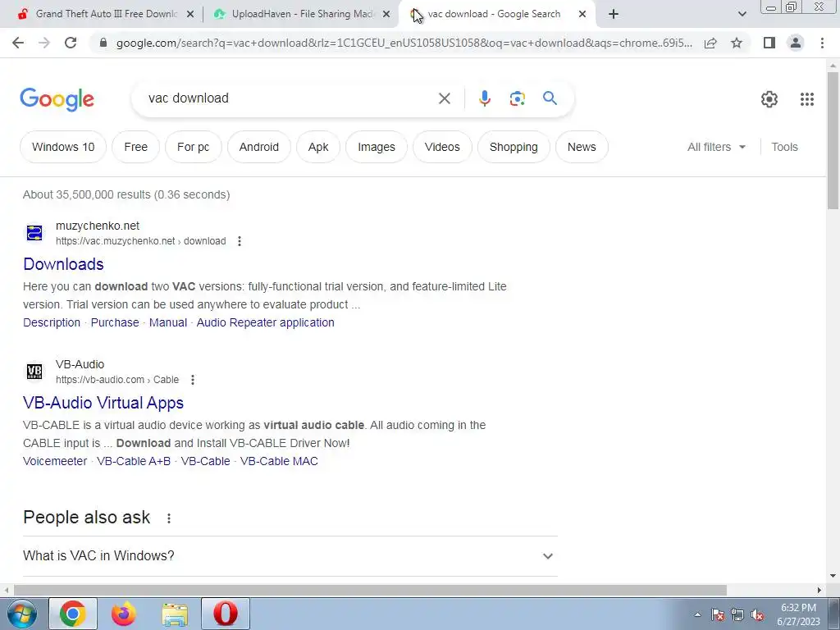Image resolution: width=840 pixels, height=630 pixels.
Task: Reload the current page
Action: [71, 43]
